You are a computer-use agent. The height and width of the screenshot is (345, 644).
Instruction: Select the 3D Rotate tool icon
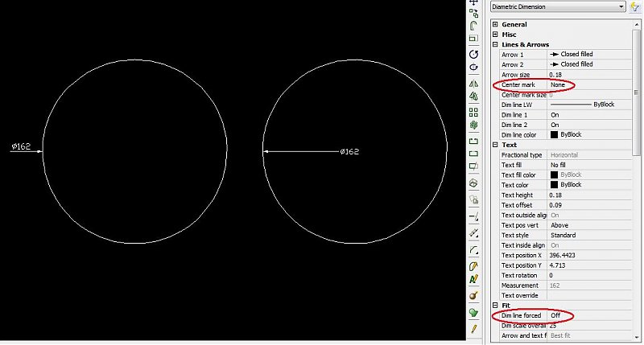click(x=473, y=67)
